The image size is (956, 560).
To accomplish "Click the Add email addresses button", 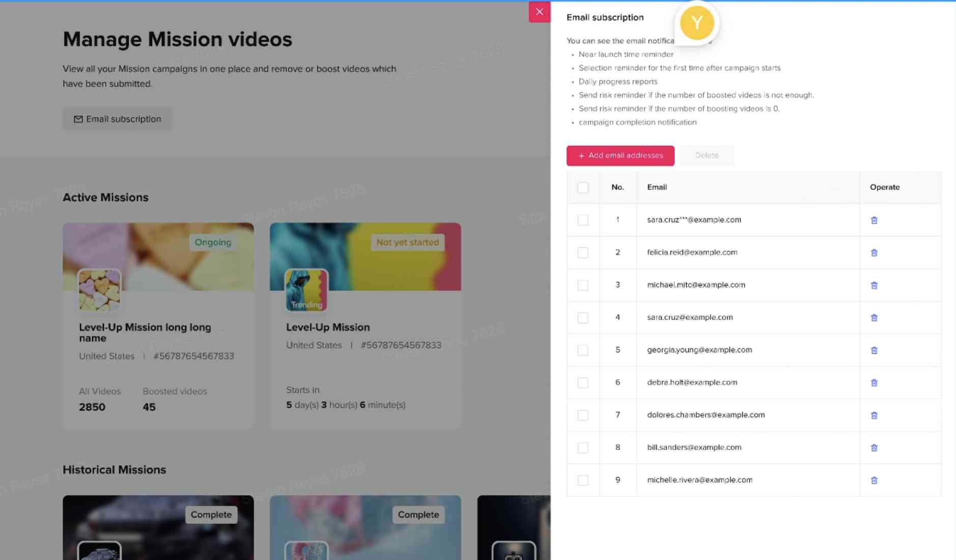I will coord(620,156).
